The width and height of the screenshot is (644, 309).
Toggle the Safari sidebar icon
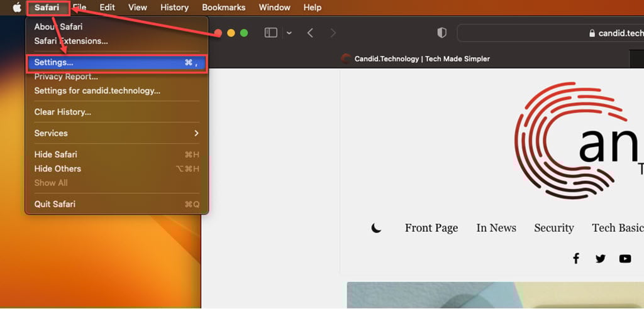point(270,33)
